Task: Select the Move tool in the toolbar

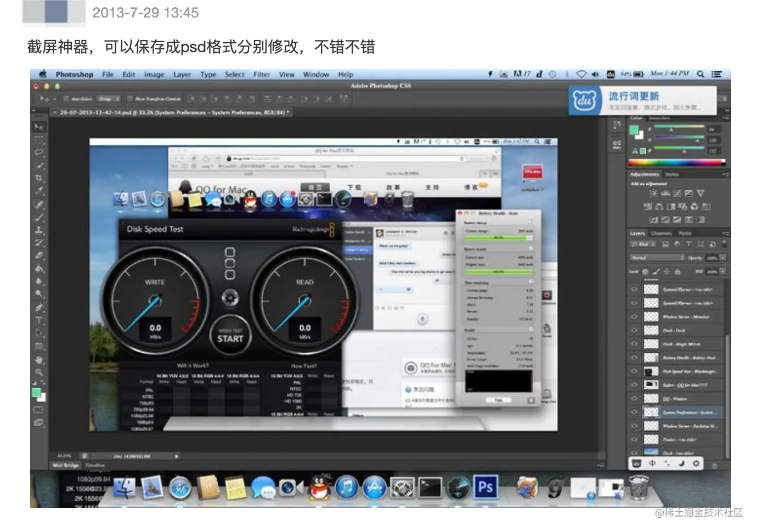Action: pyautogui.click(x=39, y=126)
